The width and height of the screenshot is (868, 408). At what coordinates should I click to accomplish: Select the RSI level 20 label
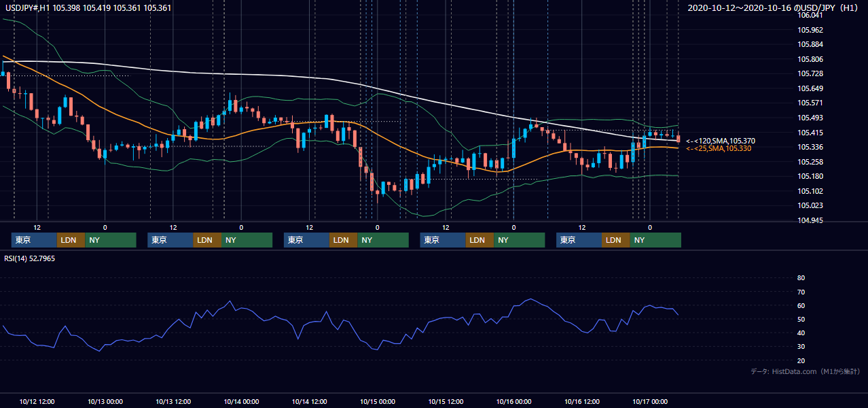(801, 360)
